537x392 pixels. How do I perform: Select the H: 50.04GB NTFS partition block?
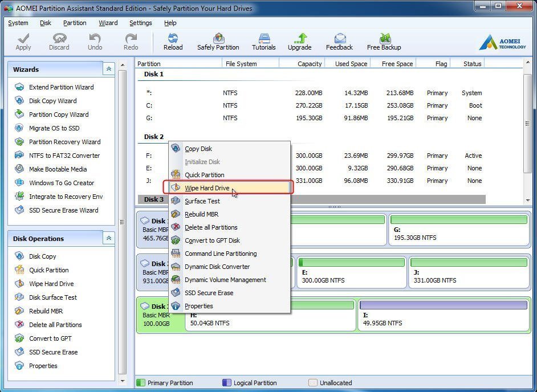[271, 315]
